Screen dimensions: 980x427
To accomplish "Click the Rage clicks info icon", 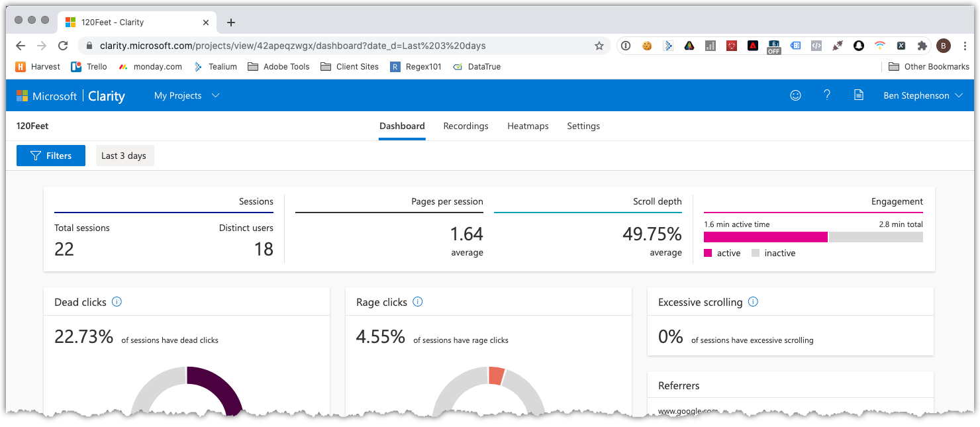I will [417, 302].
